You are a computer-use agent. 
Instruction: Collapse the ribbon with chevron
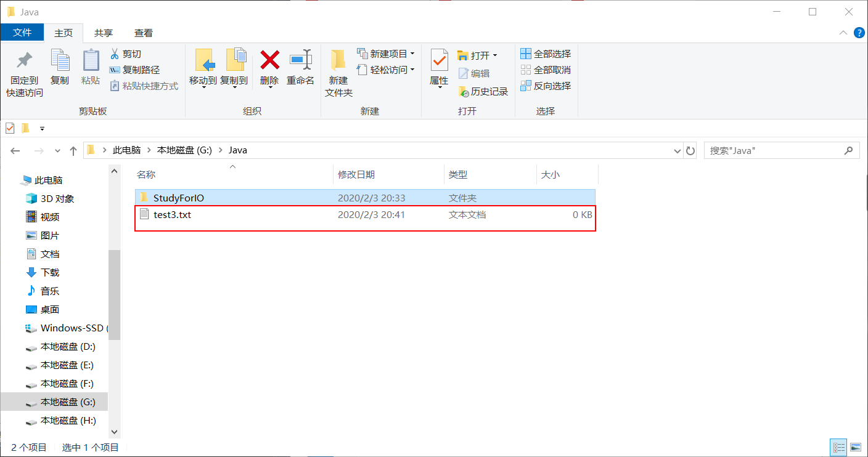click(x=843, y=33)
